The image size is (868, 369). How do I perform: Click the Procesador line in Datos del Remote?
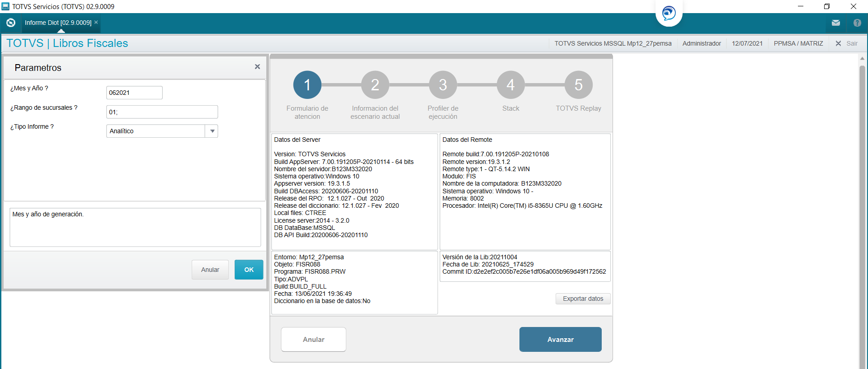pos(522,206)
